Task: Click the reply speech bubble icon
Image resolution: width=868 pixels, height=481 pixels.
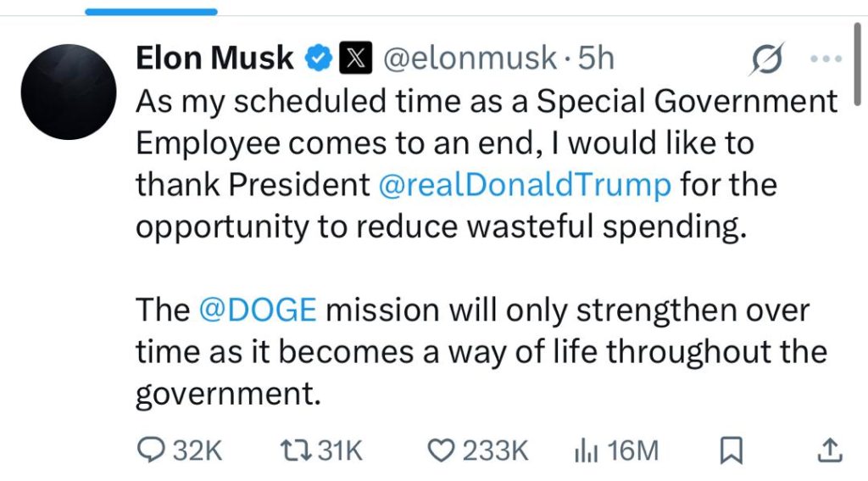Action: [149, 450]
